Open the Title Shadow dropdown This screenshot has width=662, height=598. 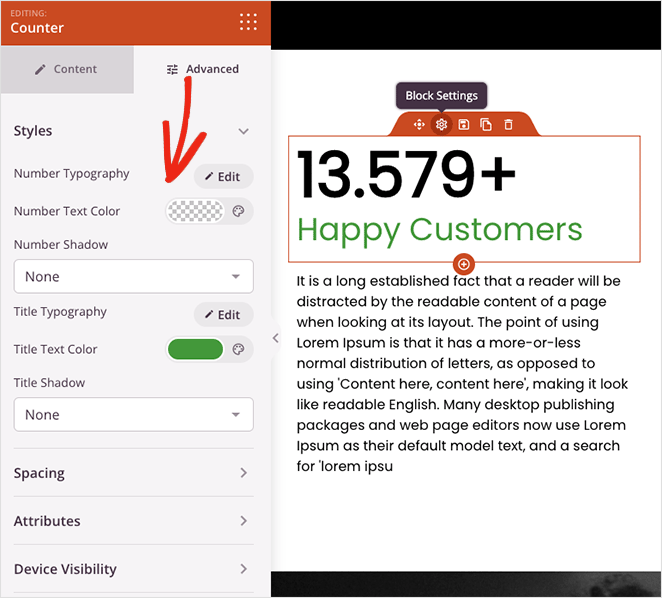pyautogui.click(x=133, y=415)
